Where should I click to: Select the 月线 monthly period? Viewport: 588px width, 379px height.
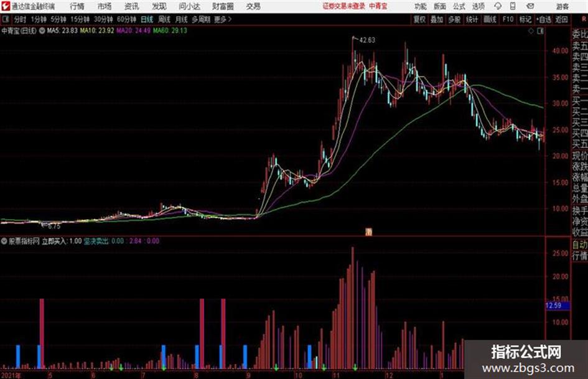point(182,19)
